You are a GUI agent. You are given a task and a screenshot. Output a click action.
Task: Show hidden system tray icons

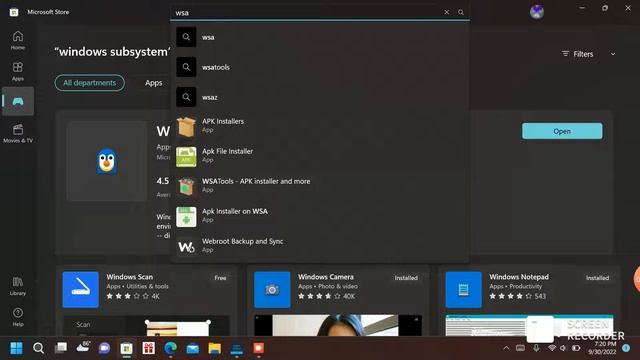(x=506, y=348)
